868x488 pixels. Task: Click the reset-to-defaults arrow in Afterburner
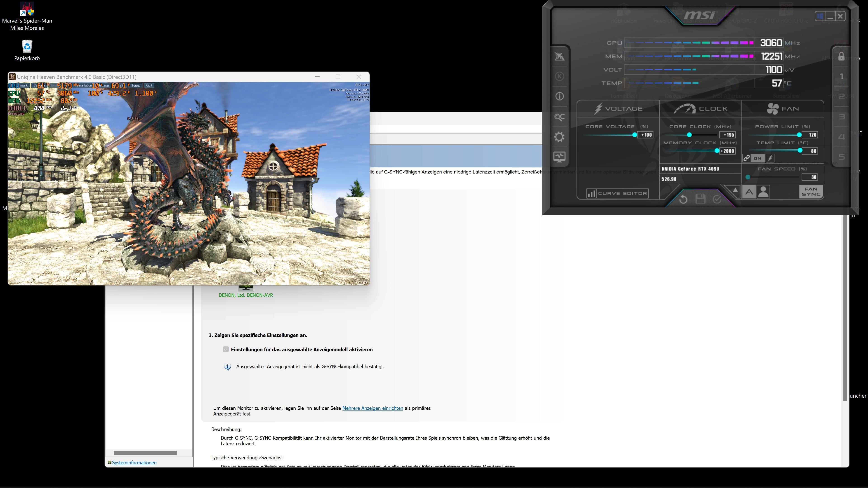(x=683, y=199)
